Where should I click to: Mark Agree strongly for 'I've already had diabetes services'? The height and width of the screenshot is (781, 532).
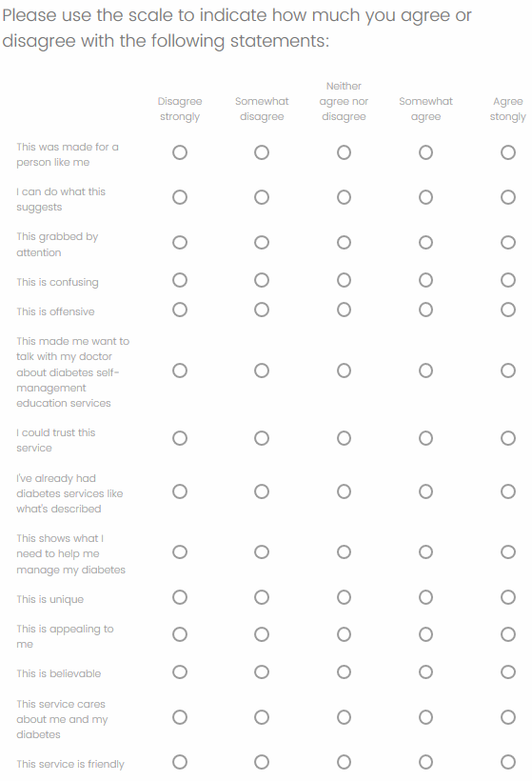click(507, 491)
